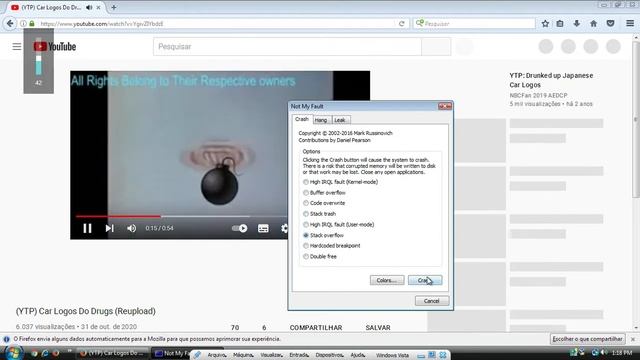Select the Double free option
This screenshot has height=360, width=640.
point(320,256)
